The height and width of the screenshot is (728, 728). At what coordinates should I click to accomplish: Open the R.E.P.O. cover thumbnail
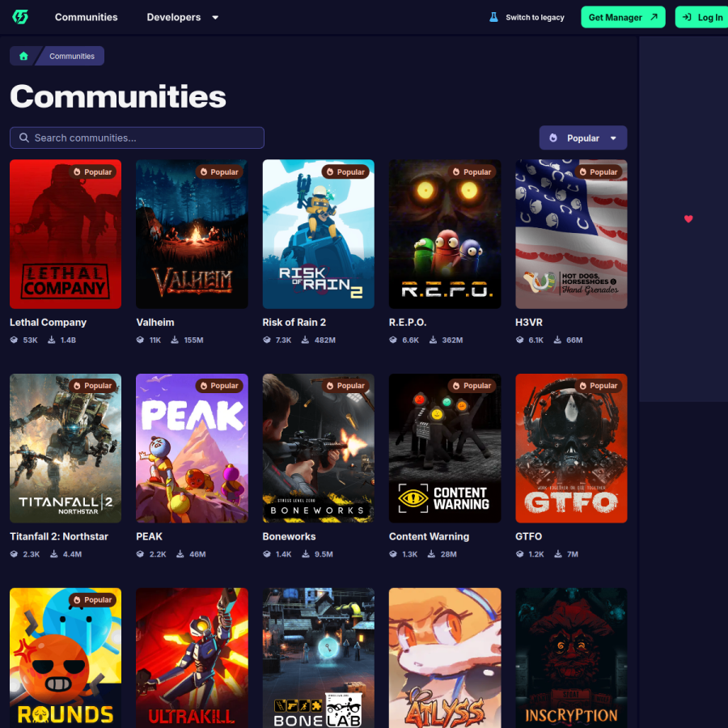pyautogui.click(x=445, y=234)
